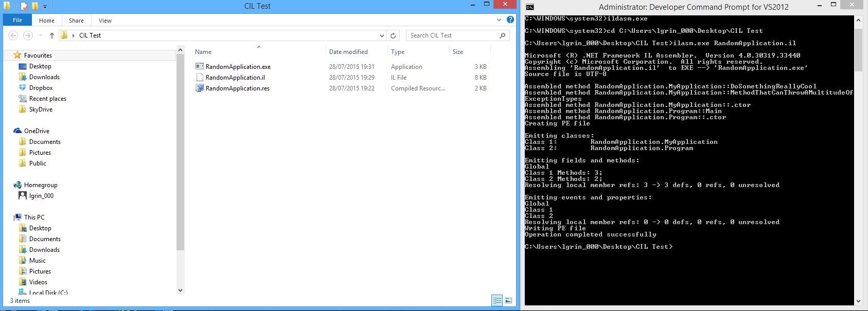The height and width of the screenshot is (311, 868).
Task: Open the Share ribbon tab
Action: click(x=76, y=21)
